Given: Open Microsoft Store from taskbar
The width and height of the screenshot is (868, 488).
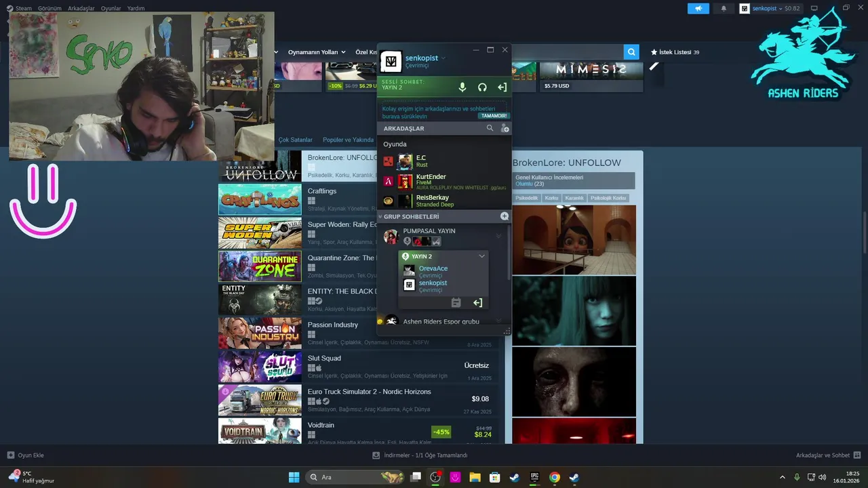Looking at the screenshot, I should pos(495,477).
